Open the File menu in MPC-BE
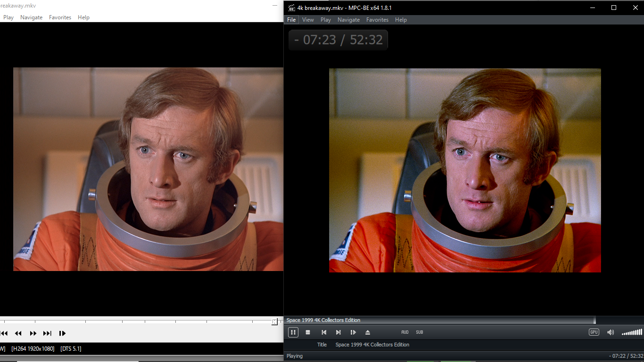This screenshot has height=362, width=644. (291, 20)
